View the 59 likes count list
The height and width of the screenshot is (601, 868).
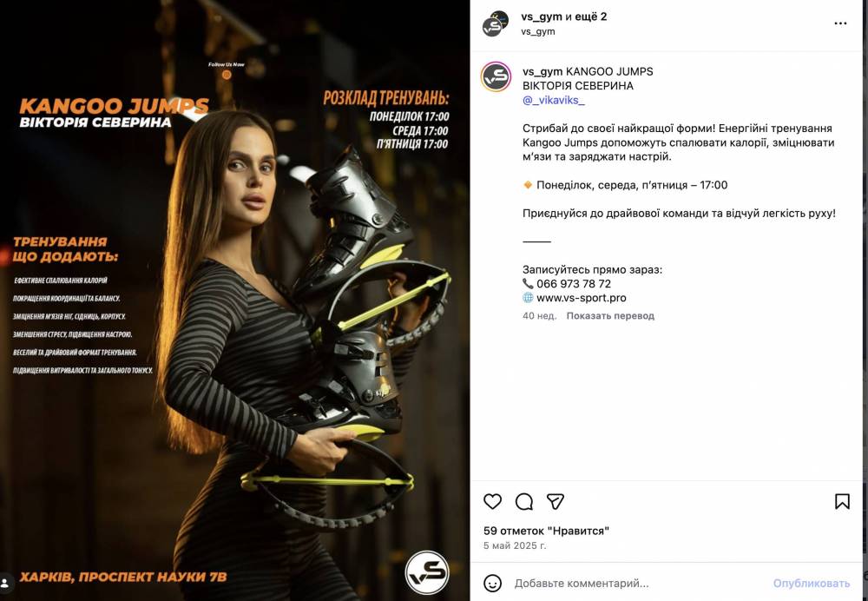546,531
